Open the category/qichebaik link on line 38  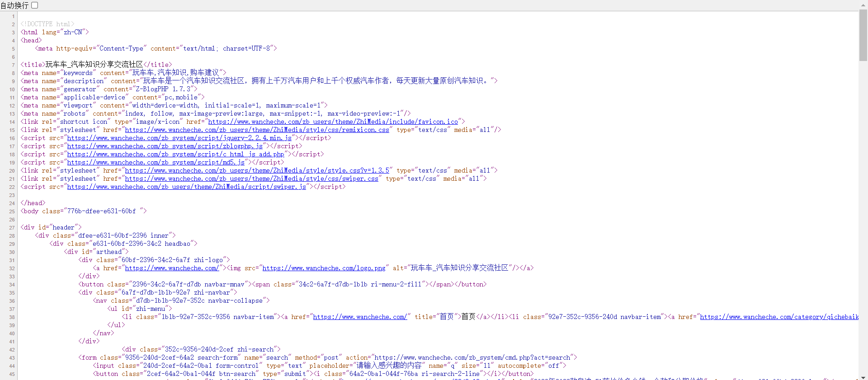point(779,317)
